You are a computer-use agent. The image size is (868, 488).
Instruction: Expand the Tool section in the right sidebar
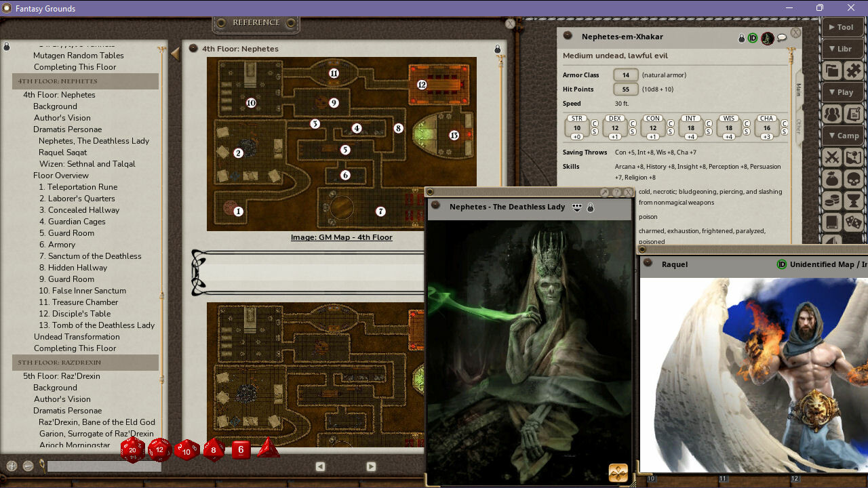842,27
